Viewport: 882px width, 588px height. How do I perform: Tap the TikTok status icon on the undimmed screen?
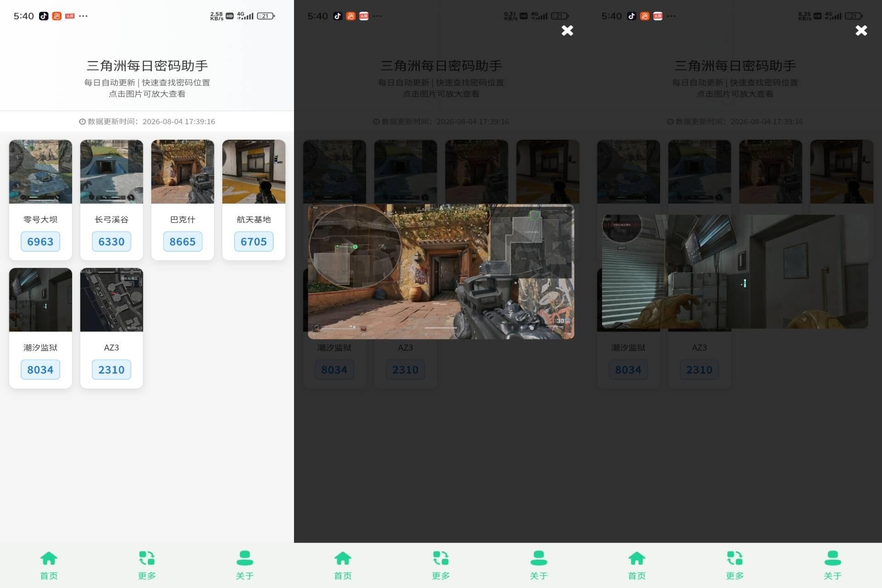(x=44, y=16)
